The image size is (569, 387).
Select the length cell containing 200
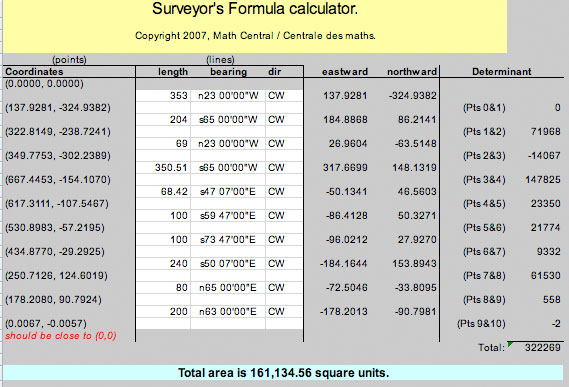click(163, 311)
